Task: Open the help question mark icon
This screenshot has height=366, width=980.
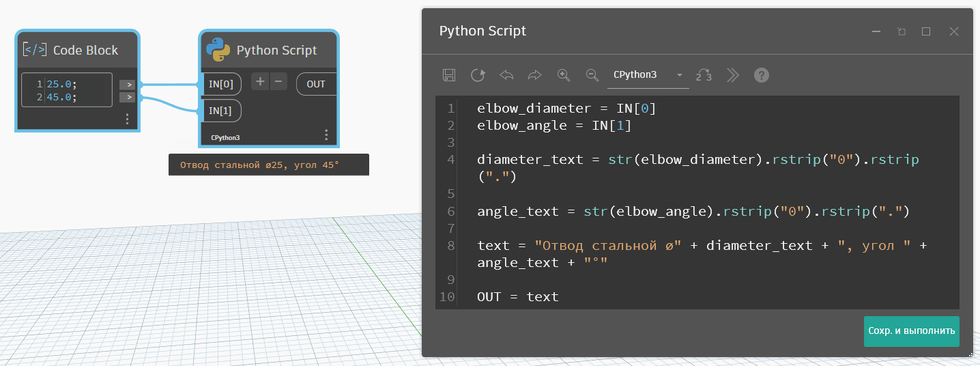Action: click(x=762, y=75)
